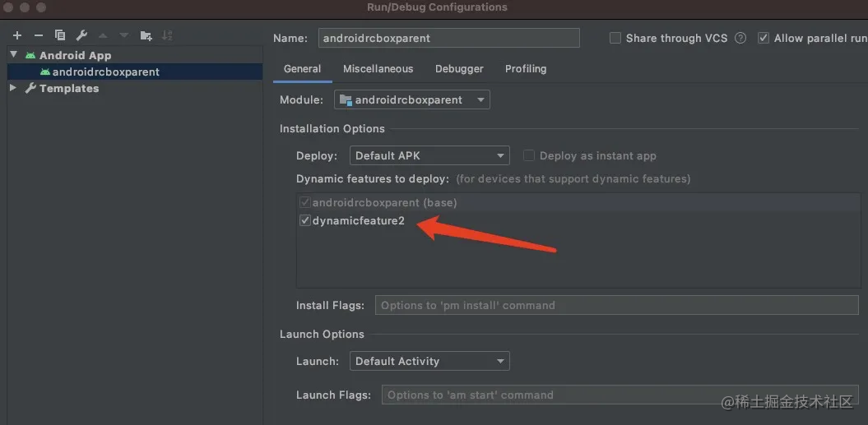Add new configuration with plus icon
The height and width of the screenshot is (425, 868).
click(x=17, y=35)
